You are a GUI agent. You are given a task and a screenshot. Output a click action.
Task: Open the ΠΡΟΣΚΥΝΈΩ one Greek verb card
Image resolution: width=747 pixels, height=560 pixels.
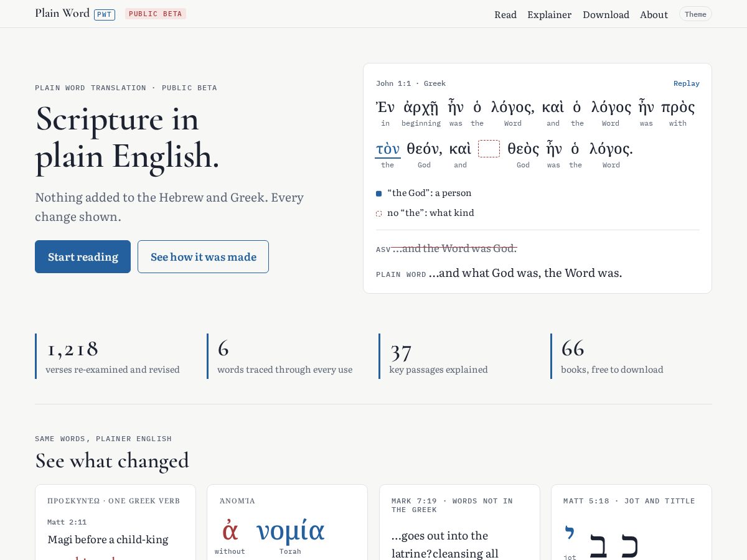(x=115, y=522)
